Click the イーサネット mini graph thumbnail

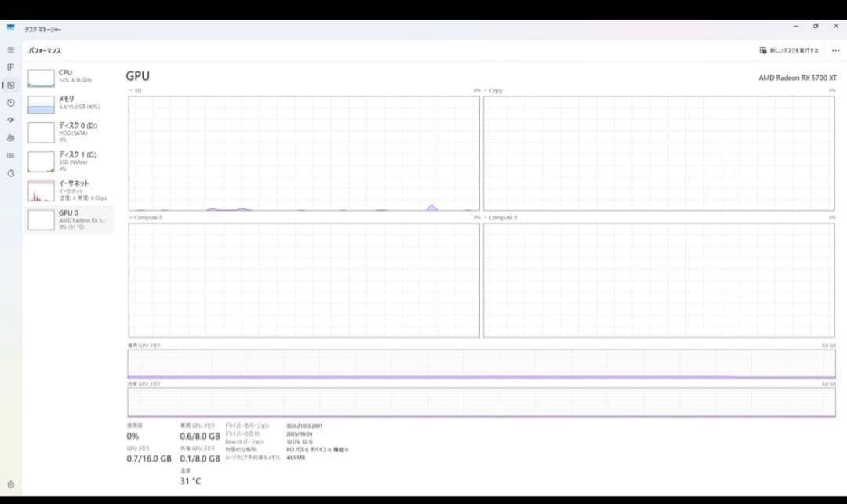pos(41,191)
